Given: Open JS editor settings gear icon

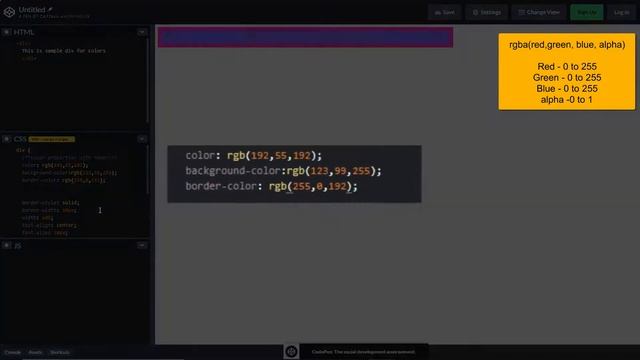Looking at the screenshot, I should 7,245.
